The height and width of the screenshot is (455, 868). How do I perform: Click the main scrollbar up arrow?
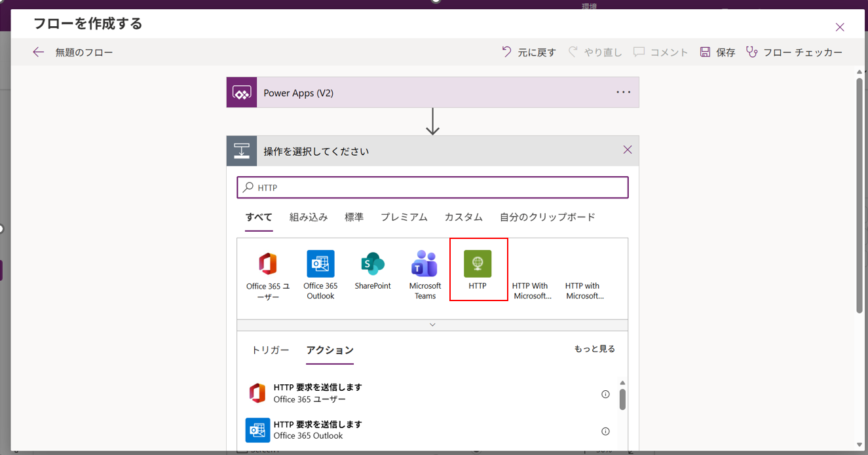coord(859,71)
